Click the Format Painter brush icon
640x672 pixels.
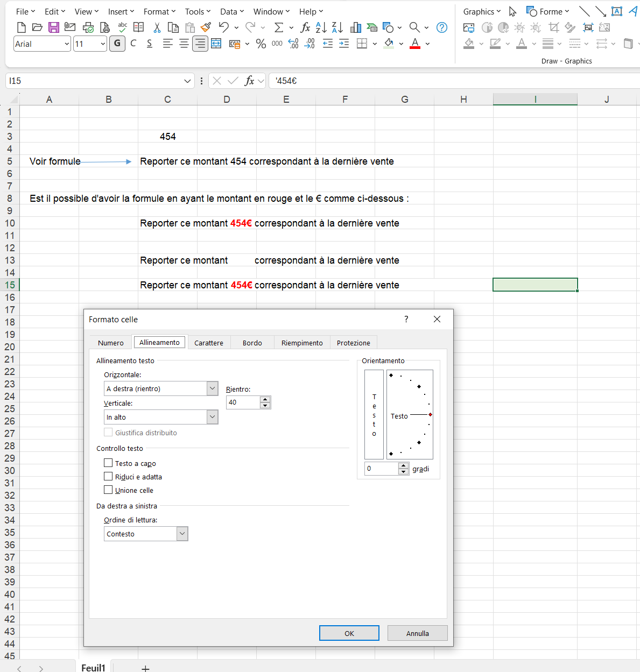pyautogui.click(x=206, y=27)
